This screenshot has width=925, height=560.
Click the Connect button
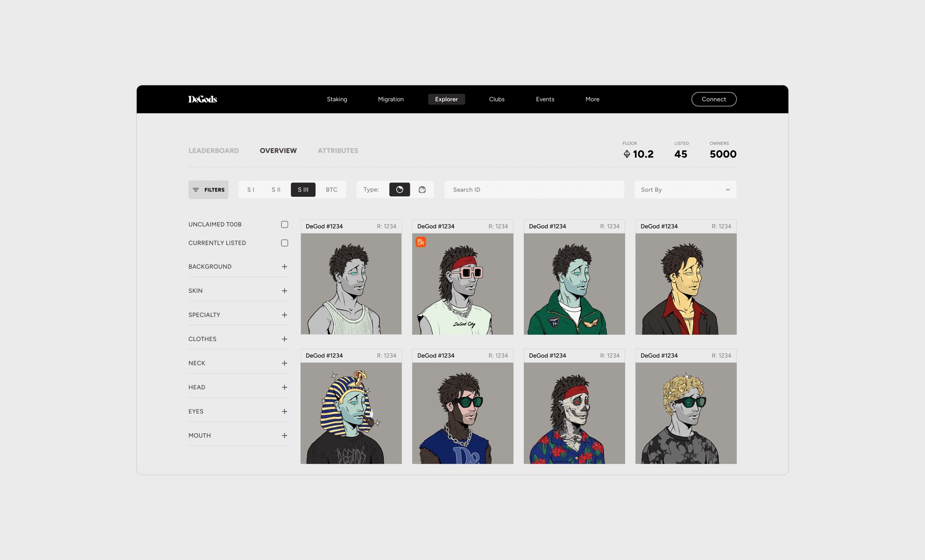click(x=714, y=99)
